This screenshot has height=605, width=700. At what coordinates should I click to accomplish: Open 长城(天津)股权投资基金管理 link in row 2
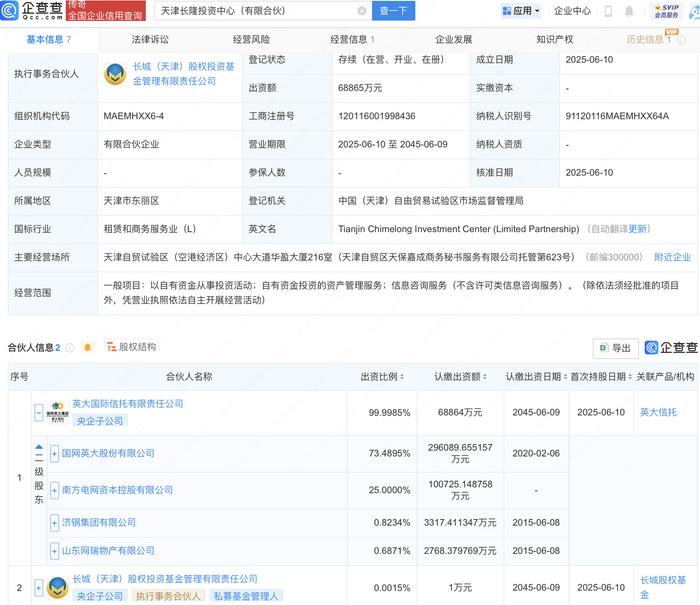(165, 579)
